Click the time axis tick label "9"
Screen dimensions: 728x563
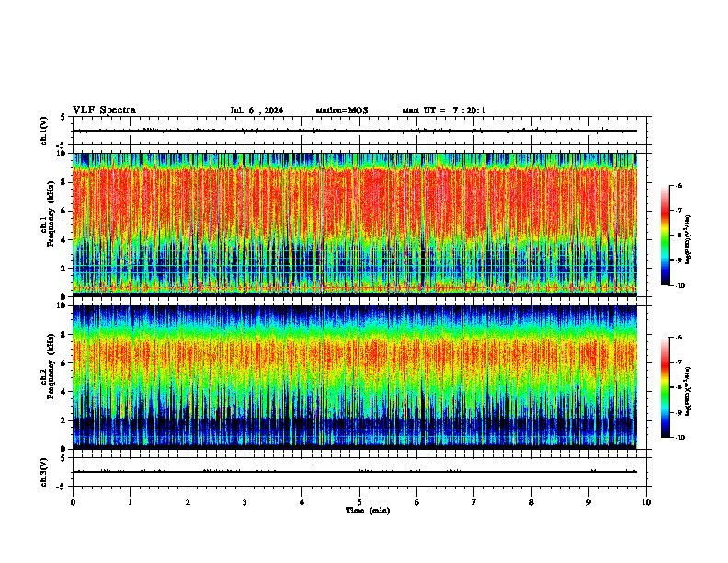click(x=588, y=502)
